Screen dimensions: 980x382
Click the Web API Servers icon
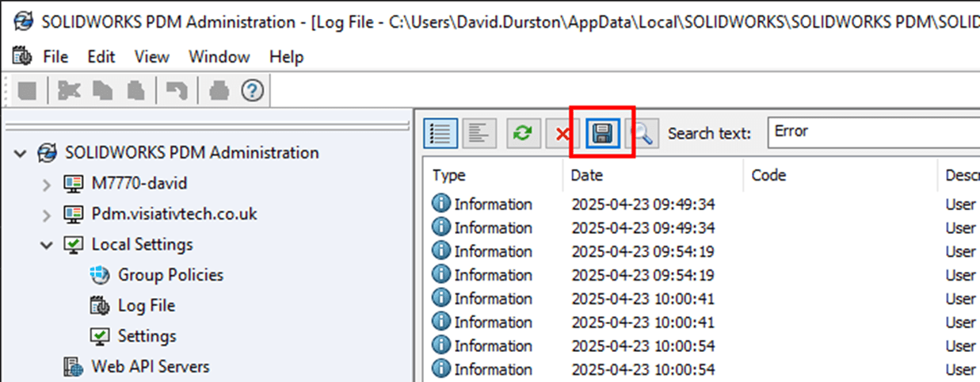(x=73, y=367)
